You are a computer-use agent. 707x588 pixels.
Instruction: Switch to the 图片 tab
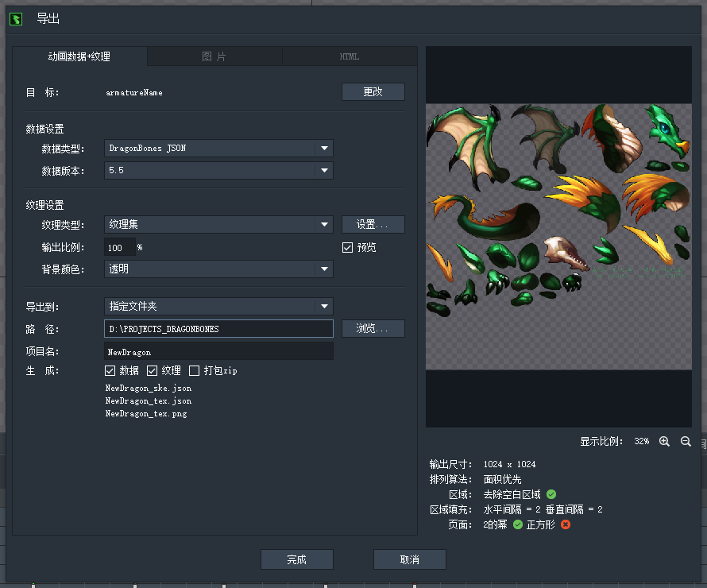coord(214,56)
